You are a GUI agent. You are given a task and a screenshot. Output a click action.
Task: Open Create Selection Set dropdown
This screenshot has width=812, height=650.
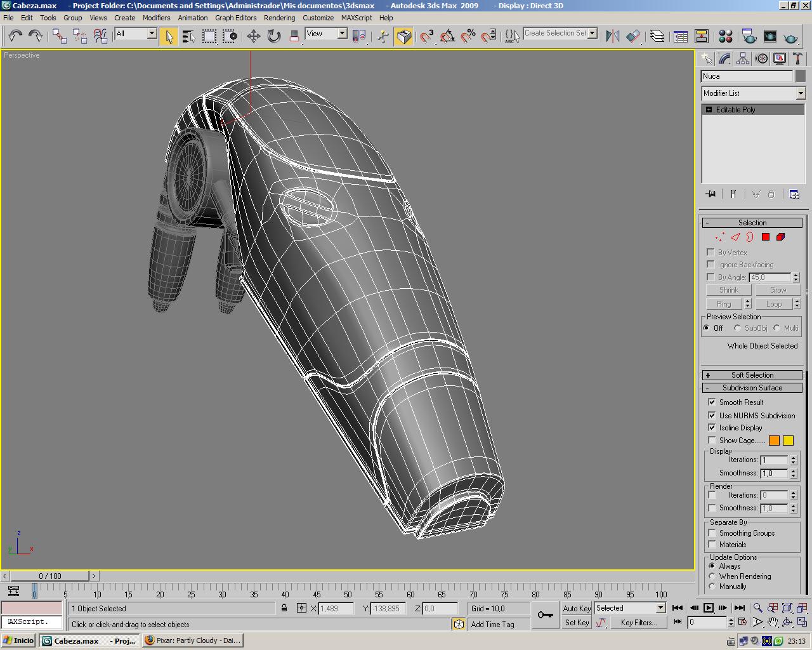tap(593, 33)
